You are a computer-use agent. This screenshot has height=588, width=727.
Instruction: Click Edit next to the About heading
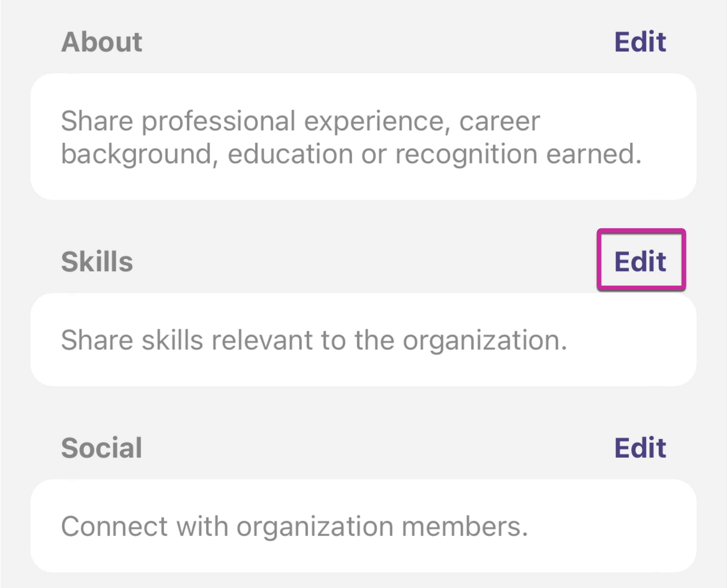point(640,42)
